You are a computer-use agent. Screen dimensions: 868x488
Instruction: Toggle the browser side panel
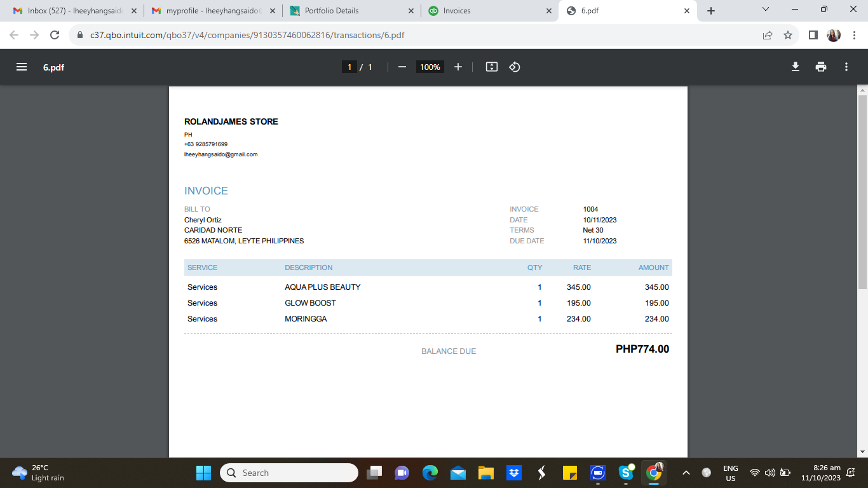click(x=813, y=35)
